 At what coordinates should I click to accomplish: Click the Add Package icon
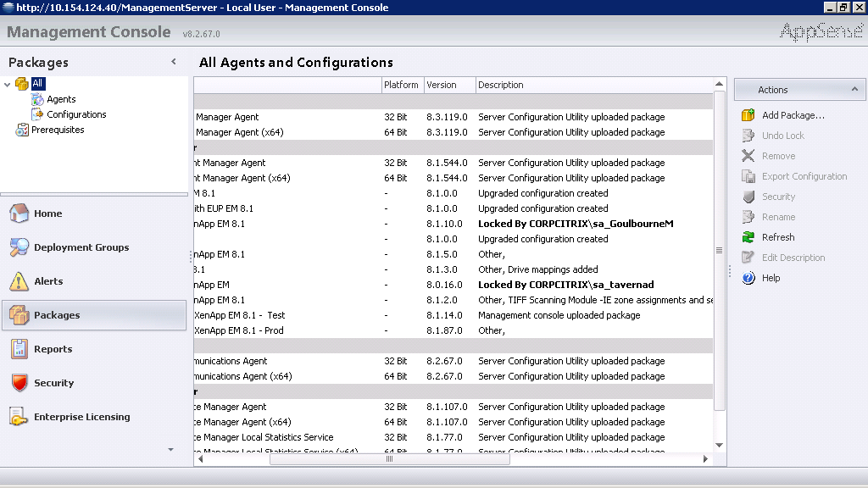pos(748,115)
